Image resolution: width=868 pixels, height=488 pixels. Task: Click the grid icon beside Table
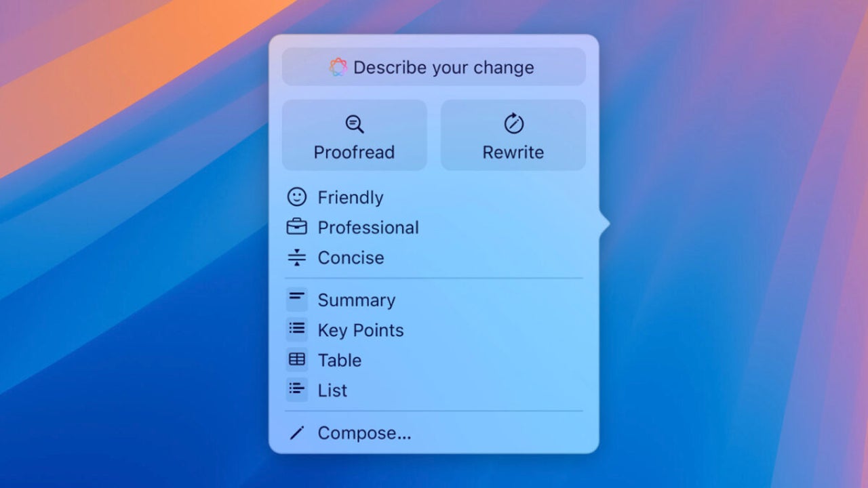[x=296, y=359]
